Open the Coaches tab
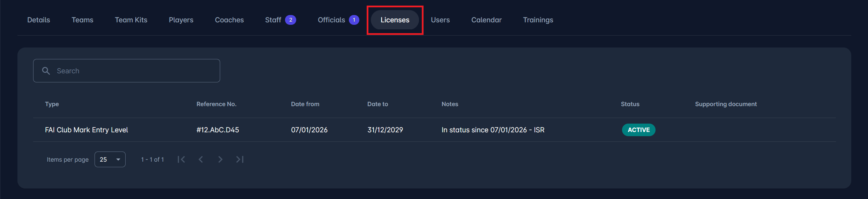This screenshot has height=199, width=868. click(x=229, y=20)
